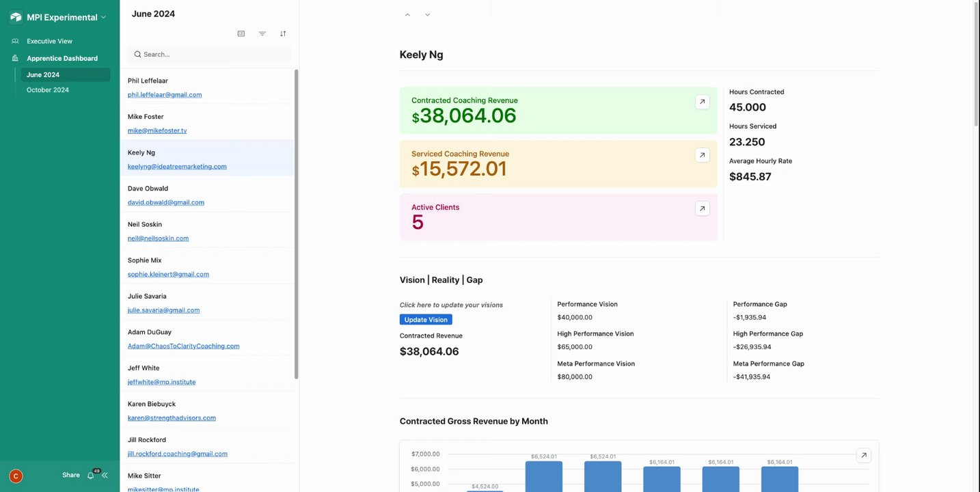The image size is (980, 492).
Task: Expand the Contracted Gross Revenue chart
Action: coord(864,455)
